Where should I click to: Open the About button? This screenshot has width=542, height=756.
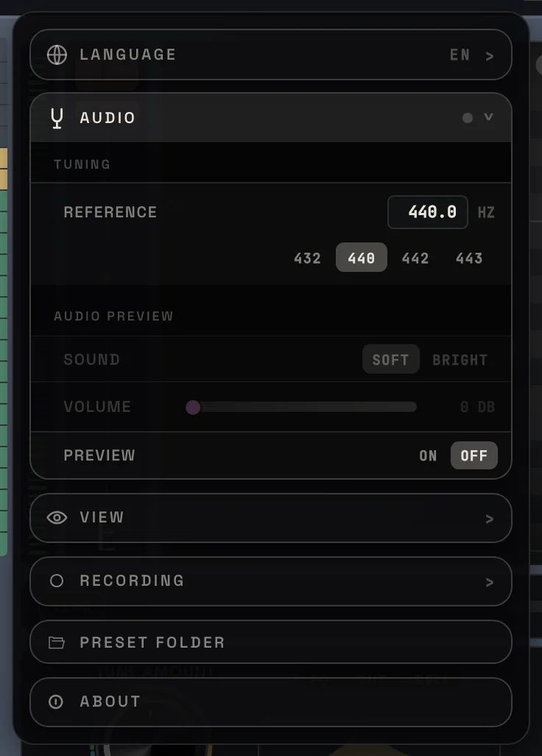271,702
